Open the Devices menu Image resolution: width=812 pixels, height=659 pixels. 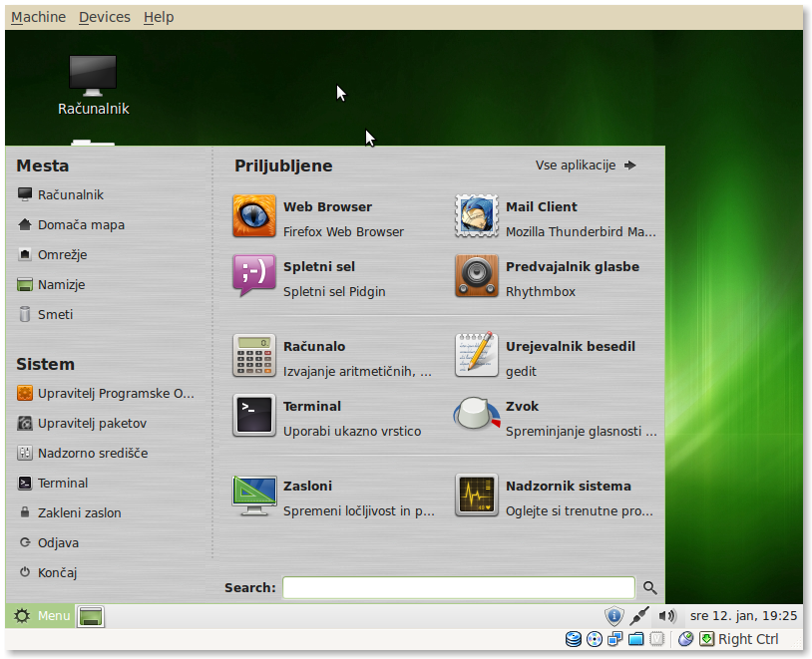pos(104,17)
